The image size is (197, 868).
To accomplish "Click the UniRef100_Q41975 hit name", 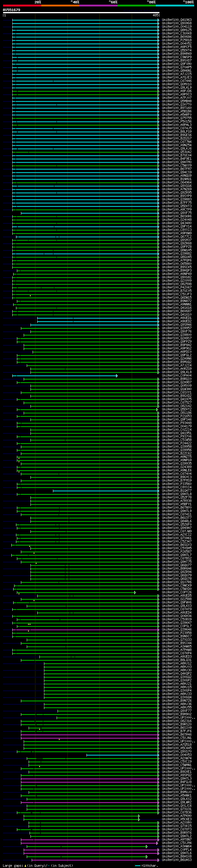I will click(177, 399).
